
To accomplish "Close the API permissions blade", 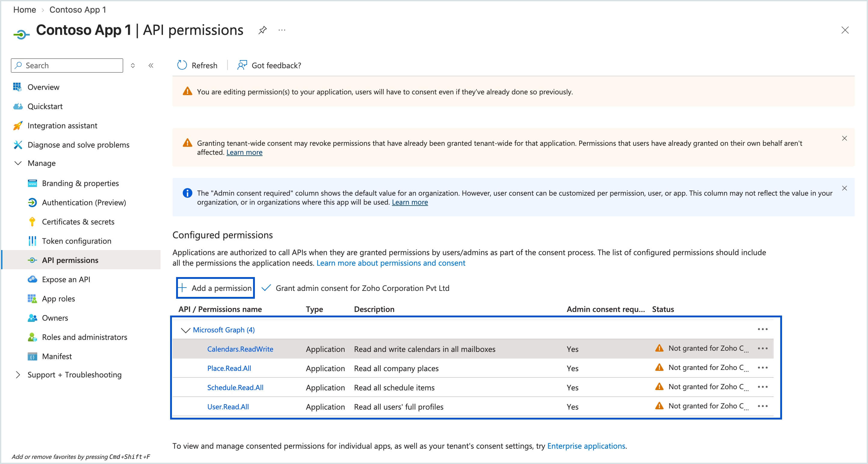I will [845, 30].
